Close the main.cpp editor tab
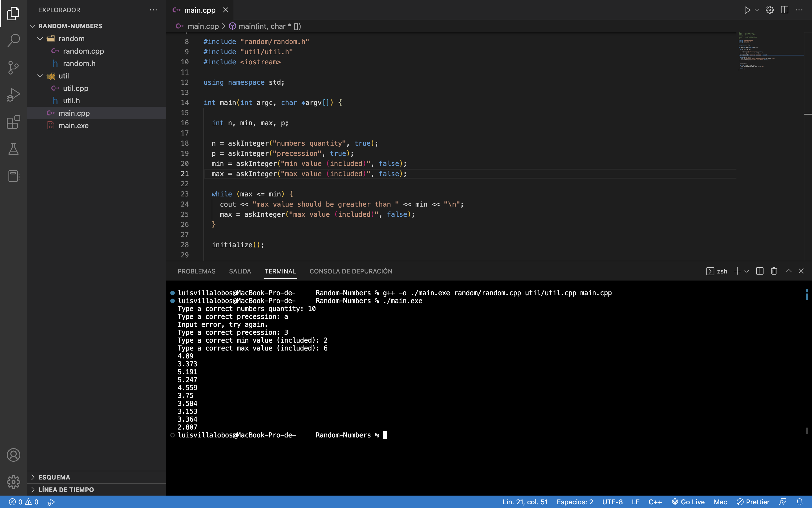Screen dimensions: 812x508 (x=226, y=10)
